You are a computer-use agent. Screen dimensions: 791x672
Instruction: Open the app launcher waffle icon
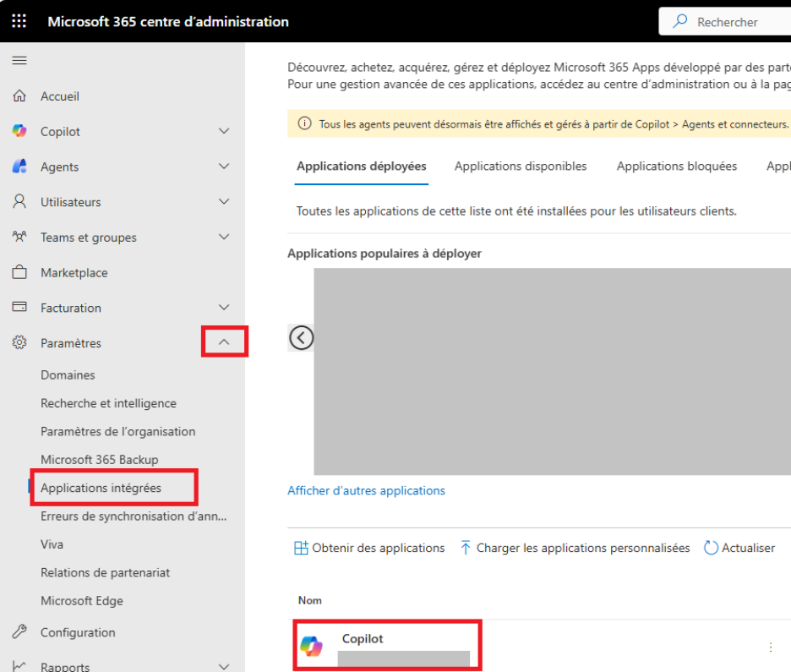point(19,21)
